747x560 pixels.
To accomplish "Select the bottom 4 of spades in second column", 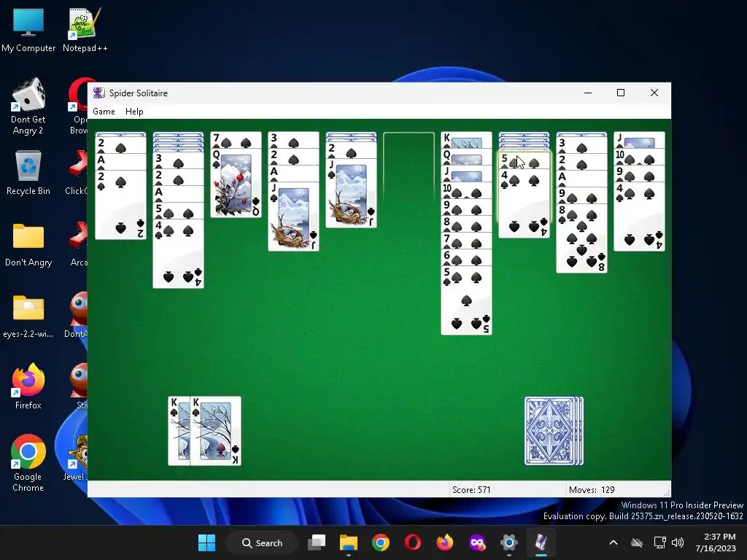I will (x=178, y=253).
